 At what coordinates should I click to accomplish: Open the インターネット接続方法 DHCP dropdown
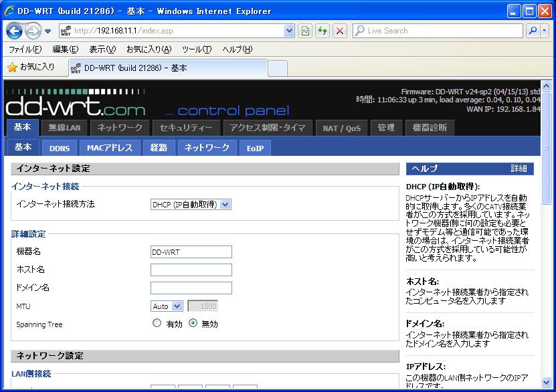[x=191, y=205]
